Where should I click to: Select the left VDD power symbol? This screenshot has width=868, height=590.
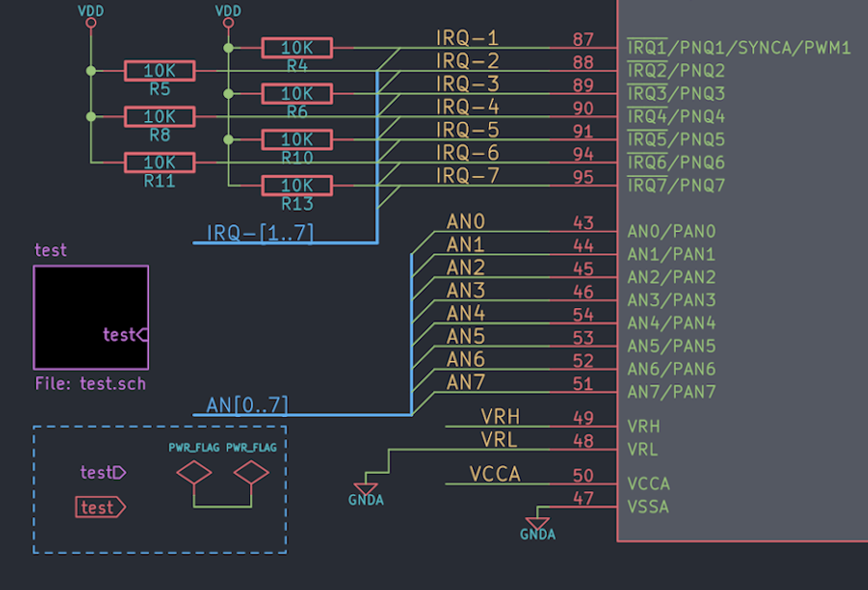(x=91, y=23)
